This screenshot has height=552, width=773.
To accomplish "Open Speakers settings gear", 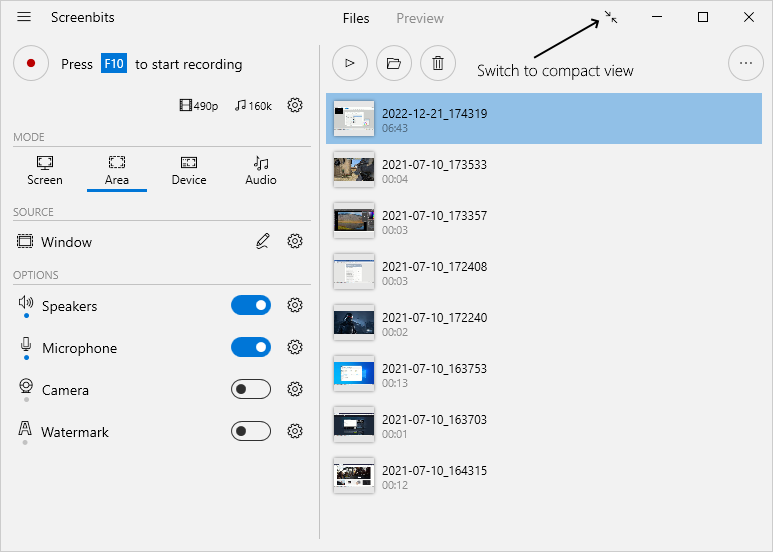I will click(x=295, y=305).
